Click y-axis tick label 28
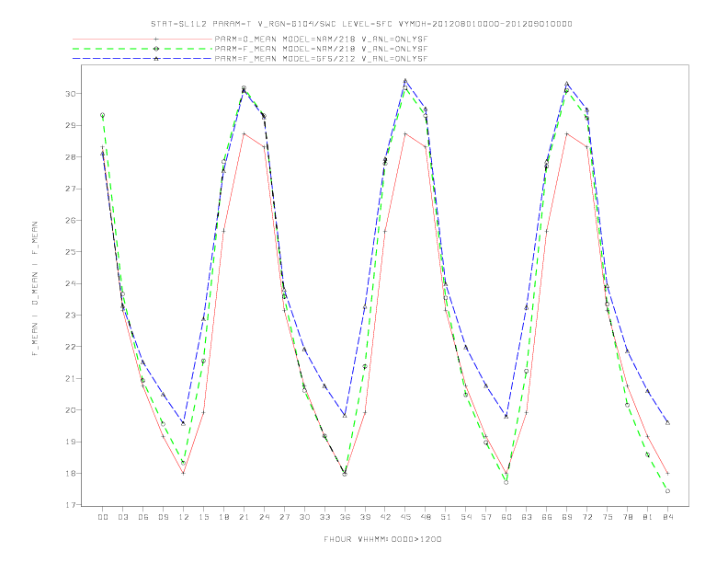 coord(71,157)
